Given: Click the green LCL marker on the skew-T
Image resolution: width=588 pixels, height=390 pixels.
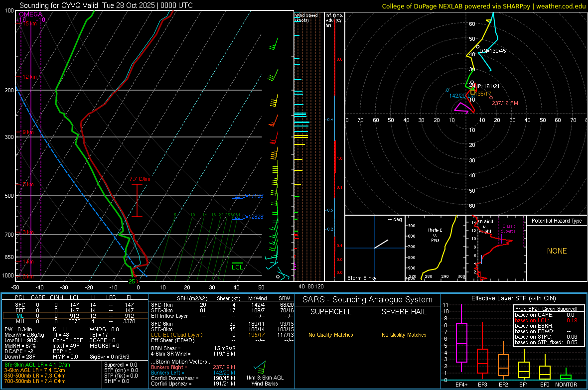Looking at the screenshot, I should point(237,266).
